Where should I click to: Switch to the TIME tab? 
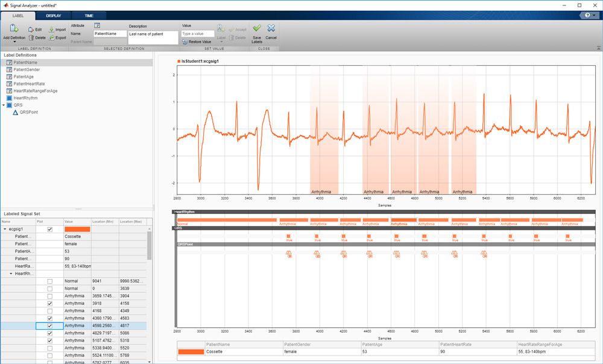coord(89,16)
